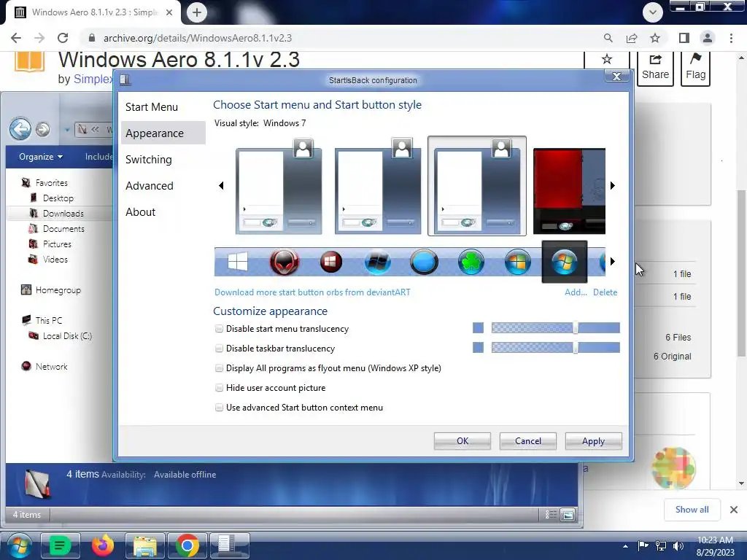Enable Use advanced Start button context menu
This screenshot has height=560, width=747.
click(219, 408)
